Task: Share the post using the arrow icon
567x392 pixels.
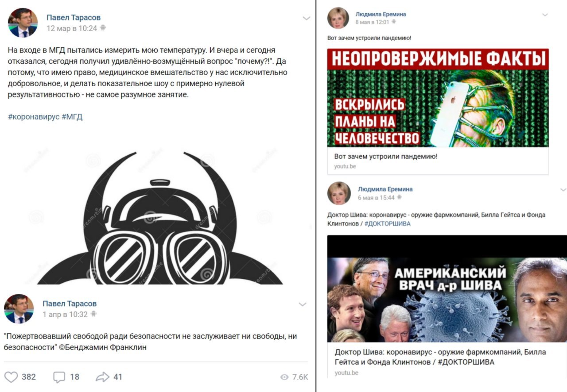Action: [102, 377]
